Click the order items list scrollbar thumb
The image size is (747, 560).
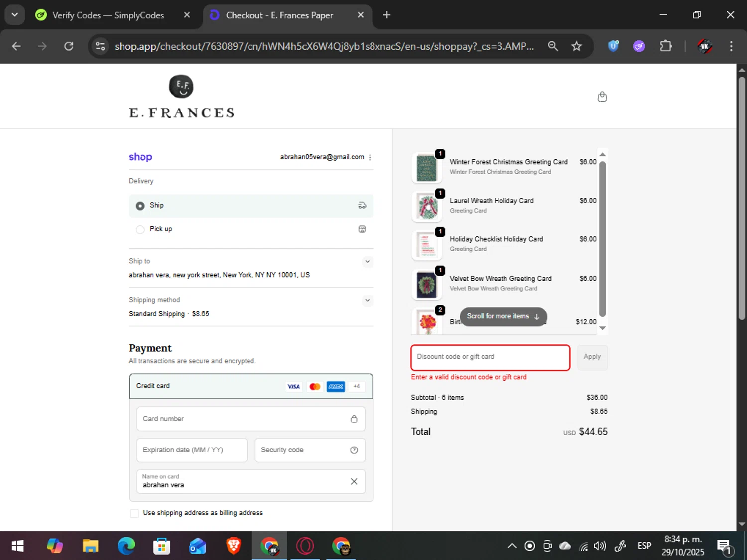tap(602, 239)
